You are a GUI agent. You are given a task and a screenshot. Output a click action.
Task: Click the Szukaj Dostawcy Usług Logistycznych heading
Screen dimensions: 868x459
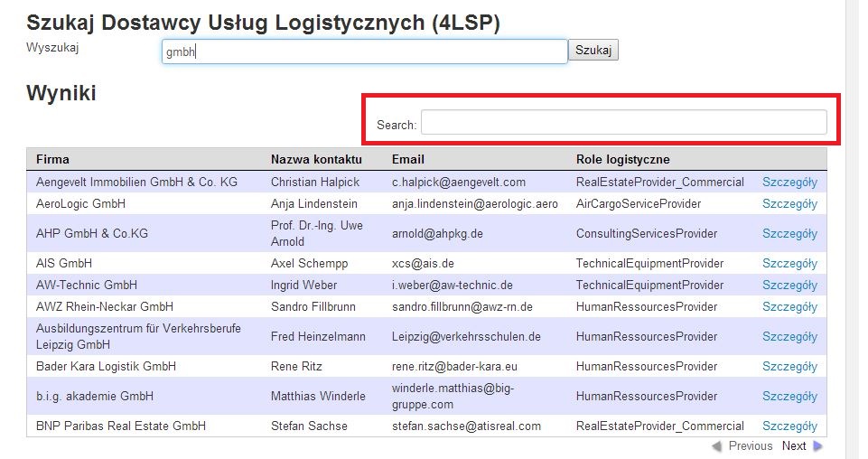263,23
